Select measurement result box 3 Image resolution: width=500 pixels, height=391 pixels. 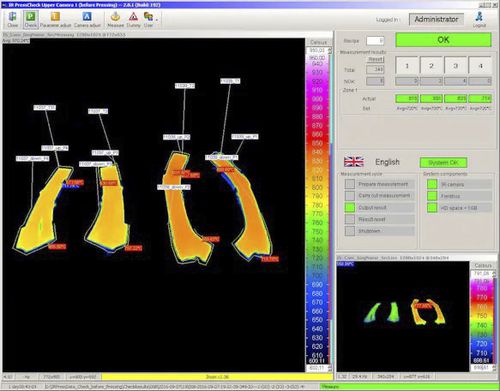(x=456, y=66)
